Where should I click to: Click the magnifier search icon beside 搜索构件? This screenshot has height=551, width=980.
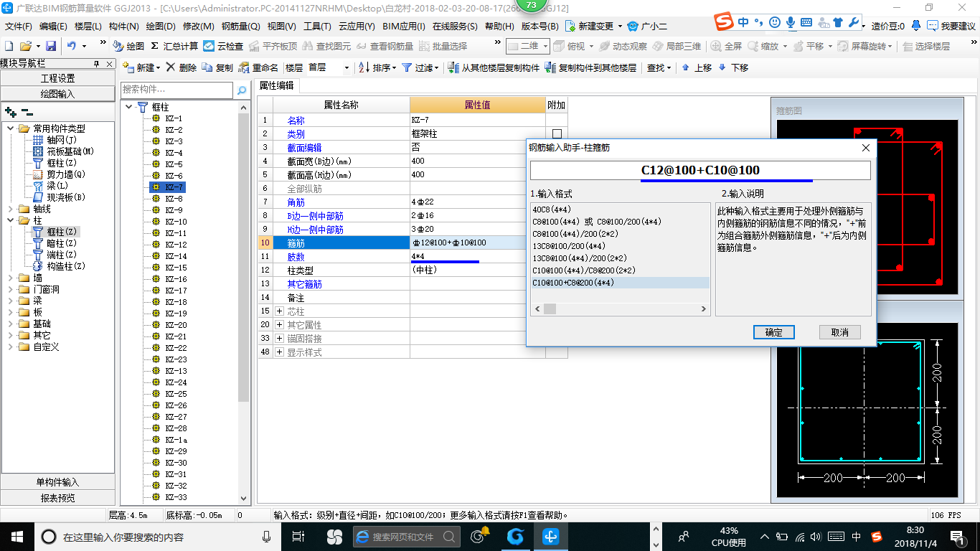click(x=242, y=90)
